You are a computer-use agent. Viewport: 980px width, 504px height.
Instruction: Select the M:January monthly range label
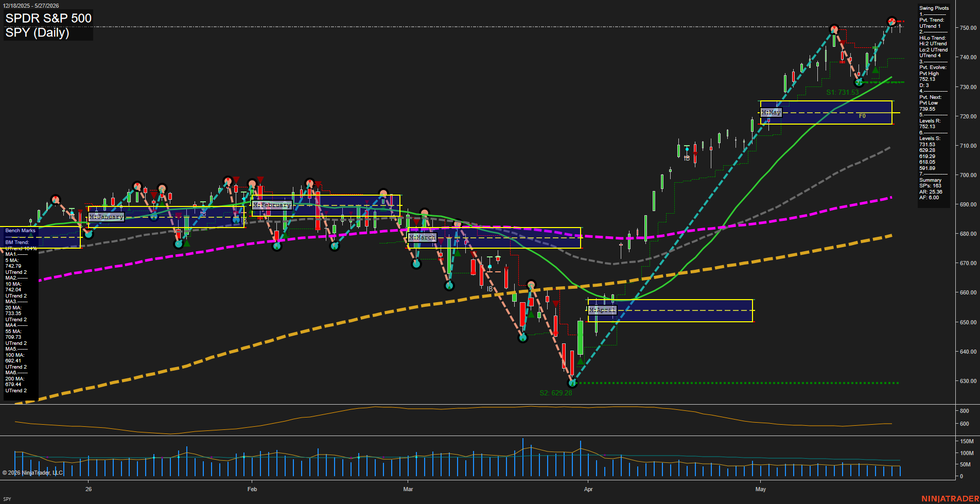point(106,217)
